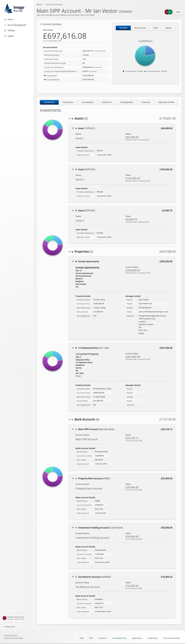Switch to the Bank Account tab

[140, 28]
